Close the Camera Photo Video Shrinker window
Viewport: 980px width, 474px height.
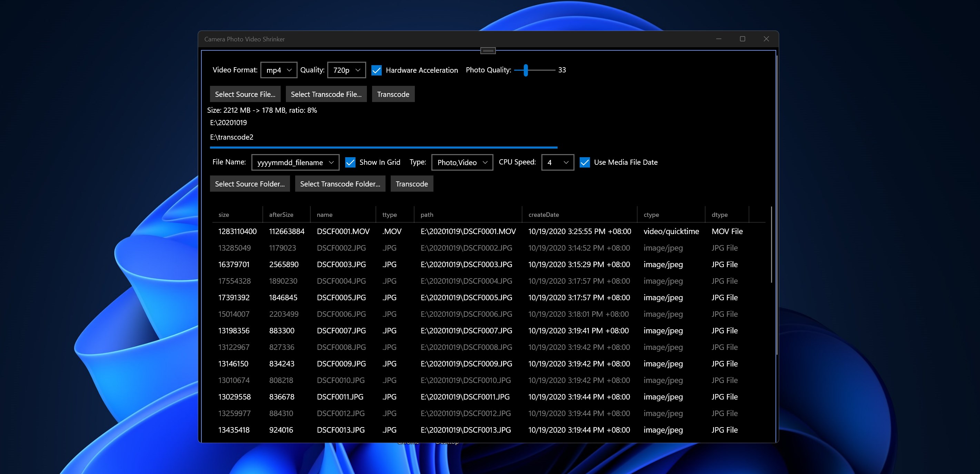(x=766, y=39)
